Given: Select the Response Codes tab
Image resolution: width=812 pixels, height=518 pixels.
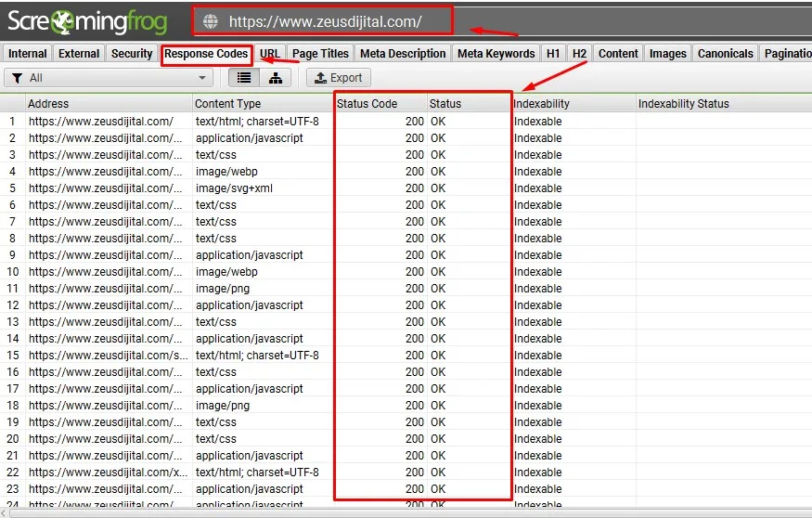Looking at the screenshot, I should (x=206, y=53).
